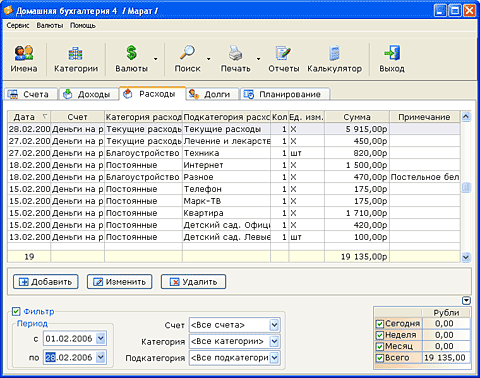Screen dimensions: 480x378
Task: Click the Подкатегория расхо column header
Action: [226, 117]
